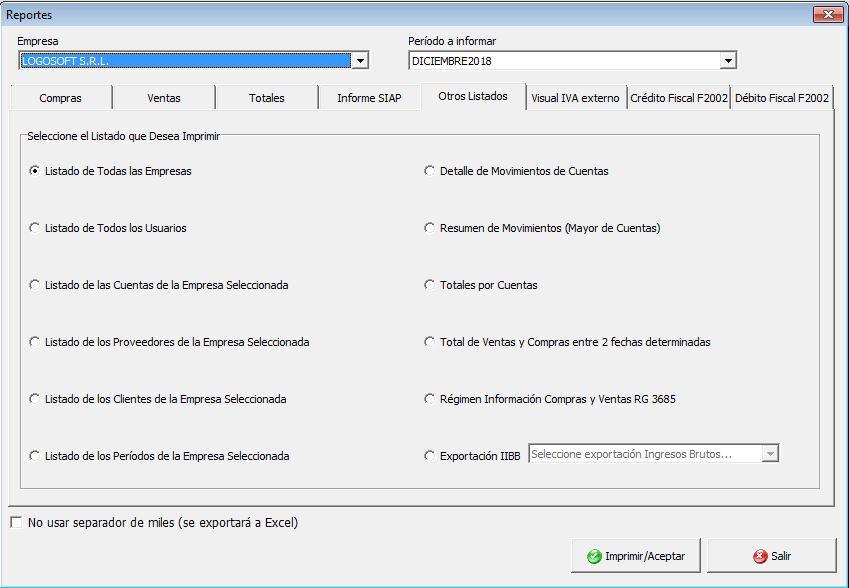Close the Reportes window
This screenshot has width=849, height=588.
coord(828,15)
